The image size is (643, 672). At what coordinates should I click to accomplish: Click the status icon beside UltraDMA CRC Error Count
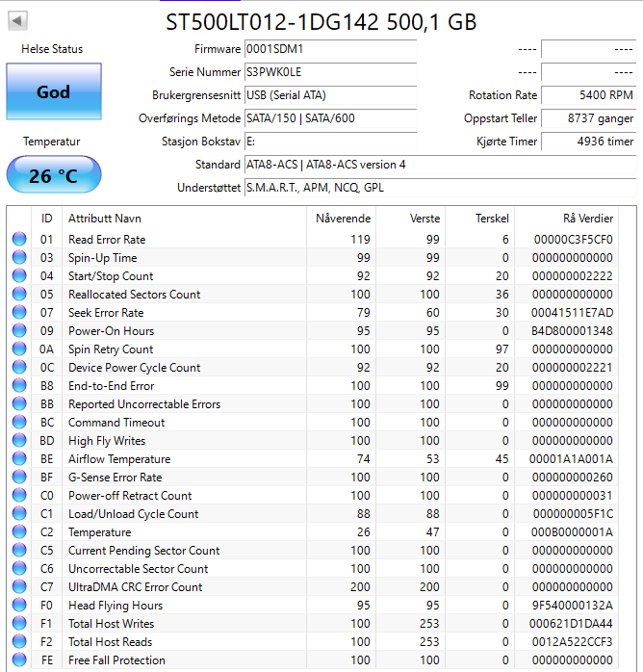coord(19,587)
